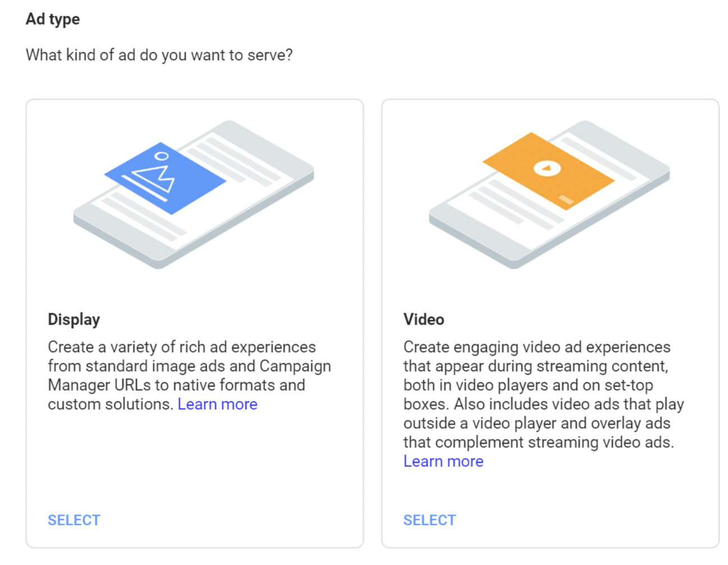Click the Ad type section title
Screen dimensions: 728x565
coord(52,18)
